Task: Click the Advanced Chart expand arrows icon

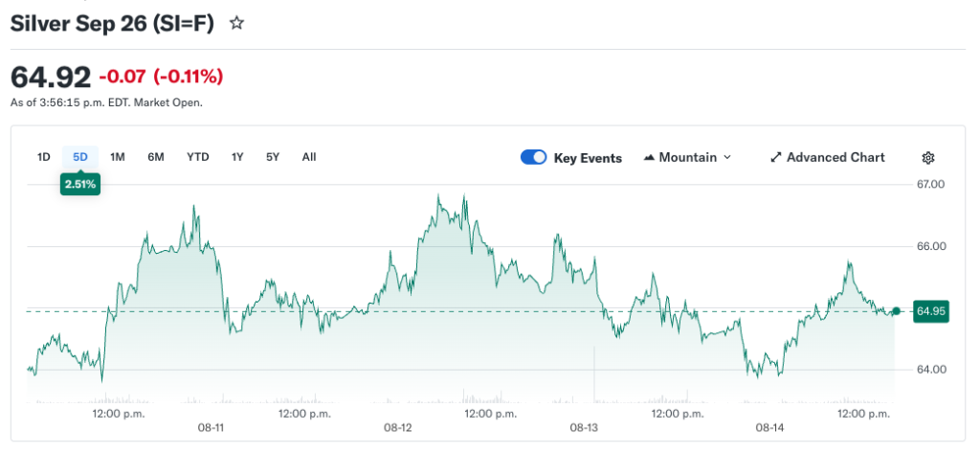Action: 776,158
